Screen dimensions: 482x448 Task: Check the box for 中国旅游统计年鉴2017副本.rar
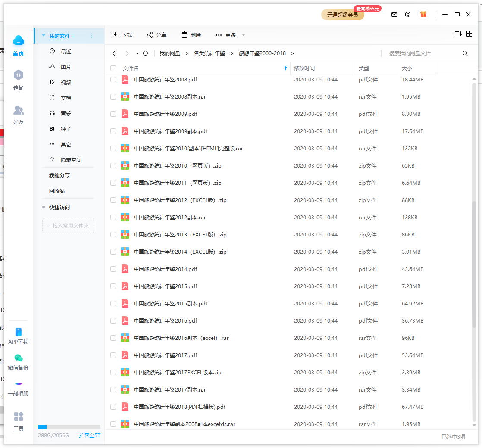coord(113,390)
